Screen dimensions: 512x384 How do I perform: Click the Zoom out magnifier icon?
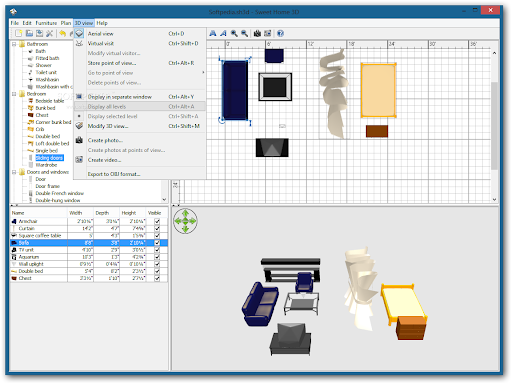[245, 33]
